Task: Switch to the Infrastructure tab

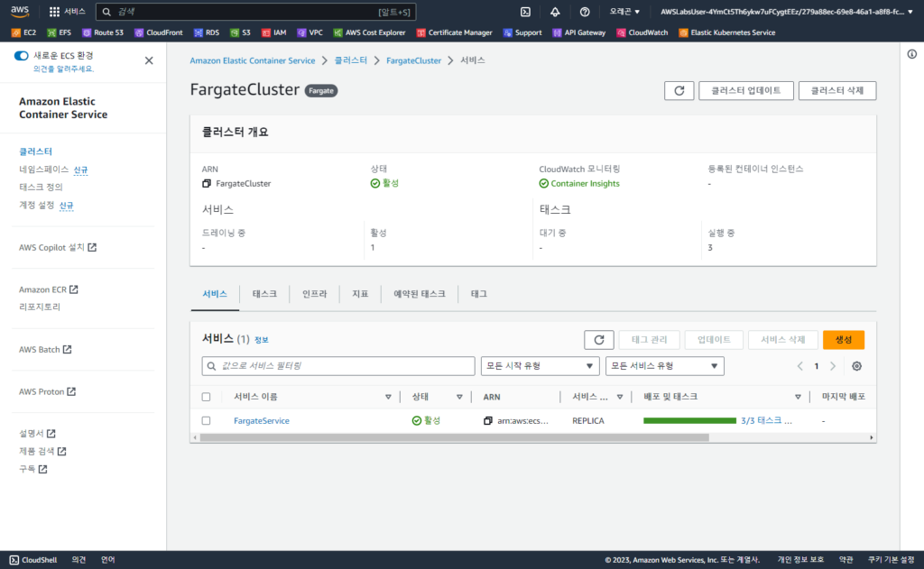Action: (314, 294)
